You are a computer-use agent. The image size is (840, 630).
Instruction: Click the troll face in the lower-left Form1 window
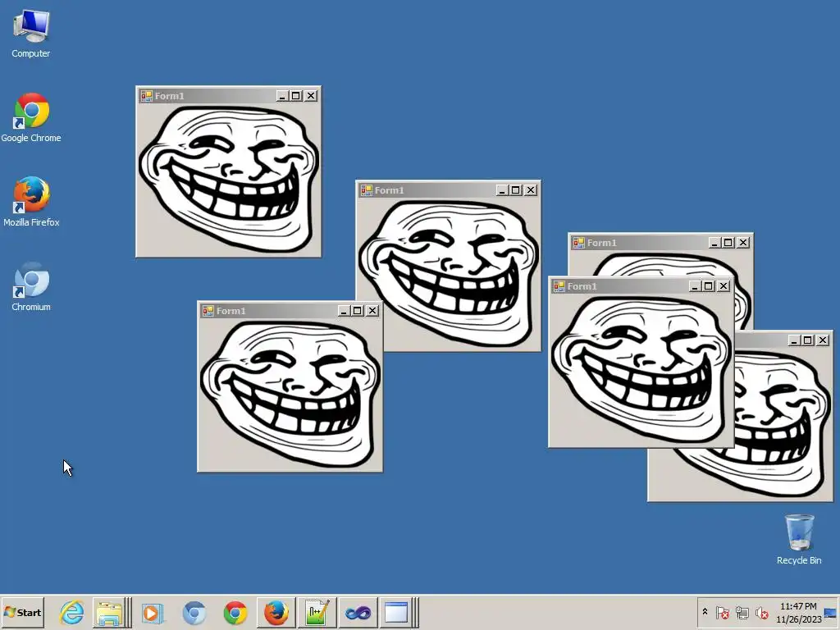tap(290, 395)
